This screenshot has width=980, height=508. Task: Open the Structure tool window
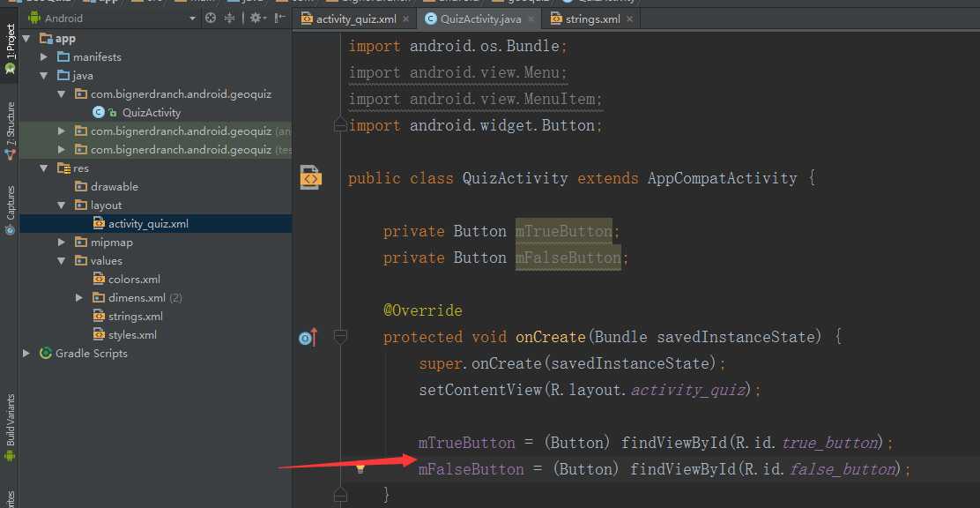10,131
